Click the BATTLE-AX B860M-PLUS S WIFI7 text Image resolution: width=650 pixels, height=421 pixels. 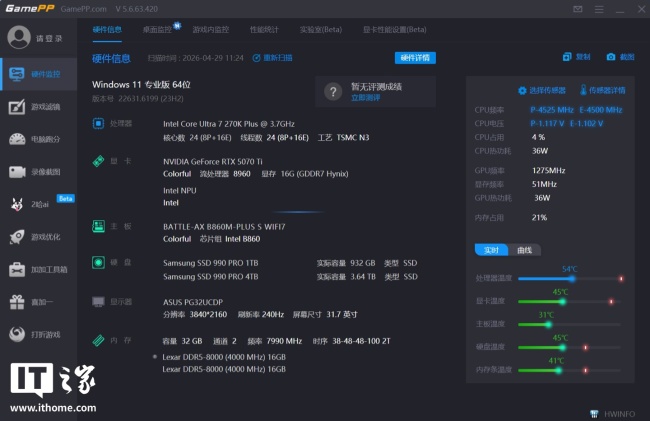click(224, 227)
